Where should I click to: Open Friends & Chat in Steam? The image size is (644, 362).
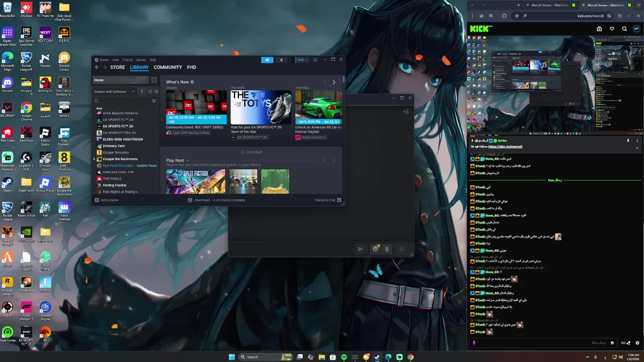[328, 200]
